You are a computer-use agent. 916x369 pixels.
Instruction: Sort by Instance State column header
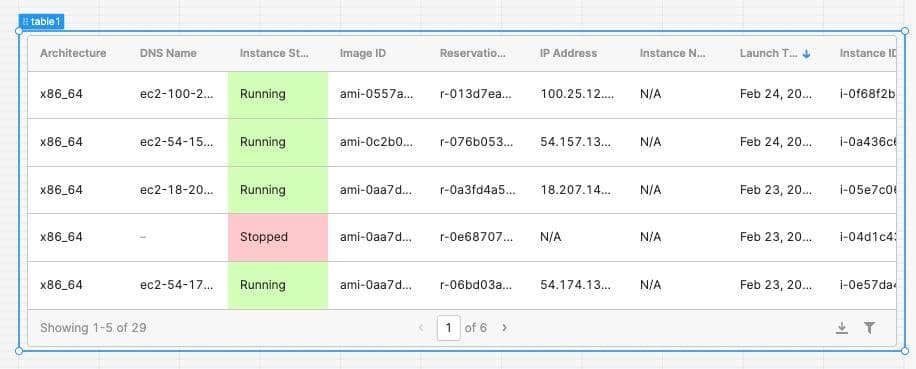pyautogui.click(x=274, y=53)
